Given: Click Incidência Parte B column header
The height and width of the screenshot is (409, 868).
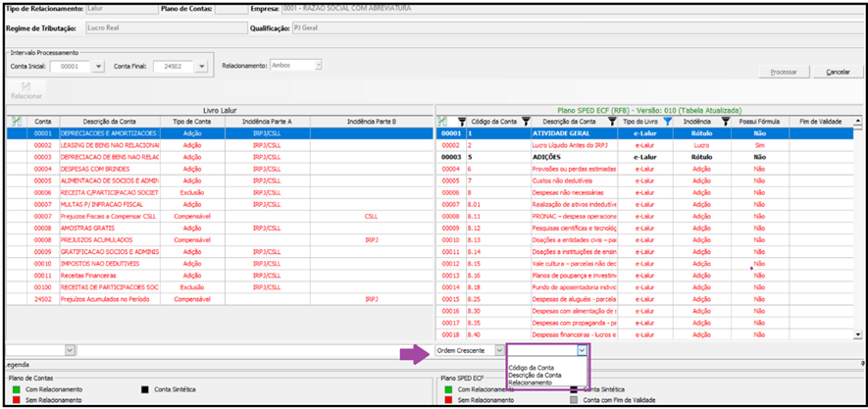Looking at the screenshot, I should 371,122.
